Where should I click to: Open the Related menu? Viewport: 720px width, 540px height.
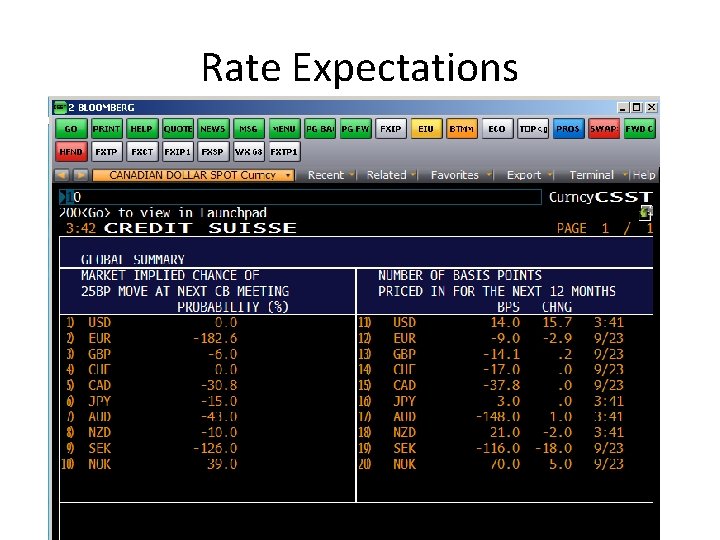(391, 175)
